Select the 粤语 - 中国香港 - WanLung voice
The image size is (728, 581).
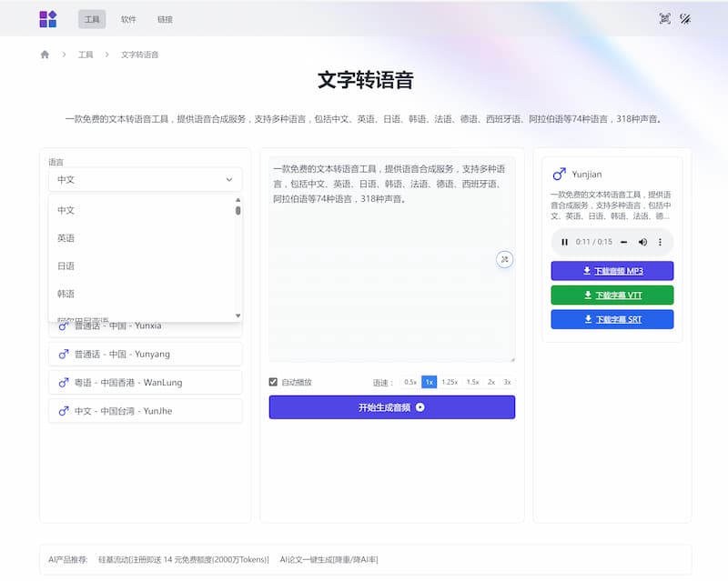[146, 383]
